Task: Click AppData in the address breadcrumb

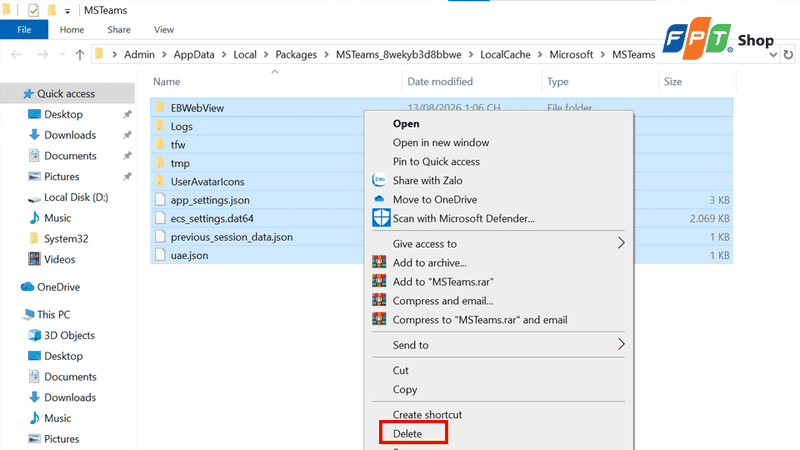Action: (194, 55)
